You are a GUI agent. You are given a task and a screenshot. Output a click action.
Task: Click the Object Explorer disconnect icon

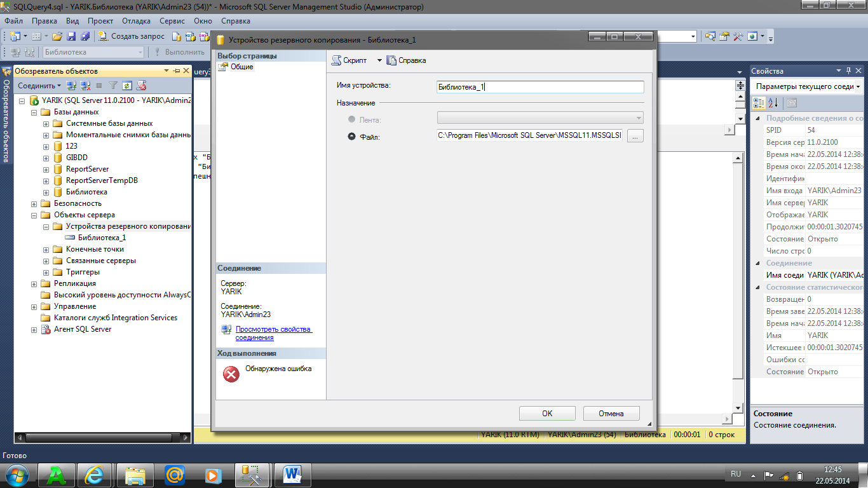tap(85, 85)
